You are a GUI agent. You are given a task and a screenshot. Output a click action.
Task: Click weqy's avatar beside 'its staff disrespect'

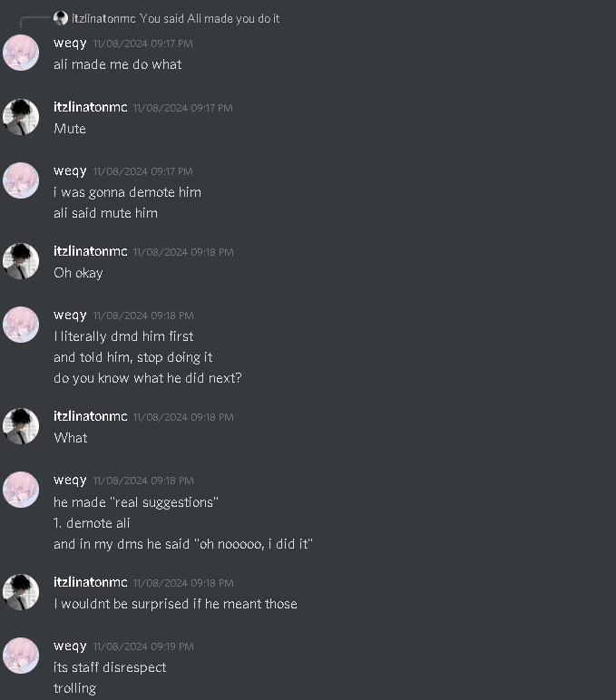tap(21, 656)
